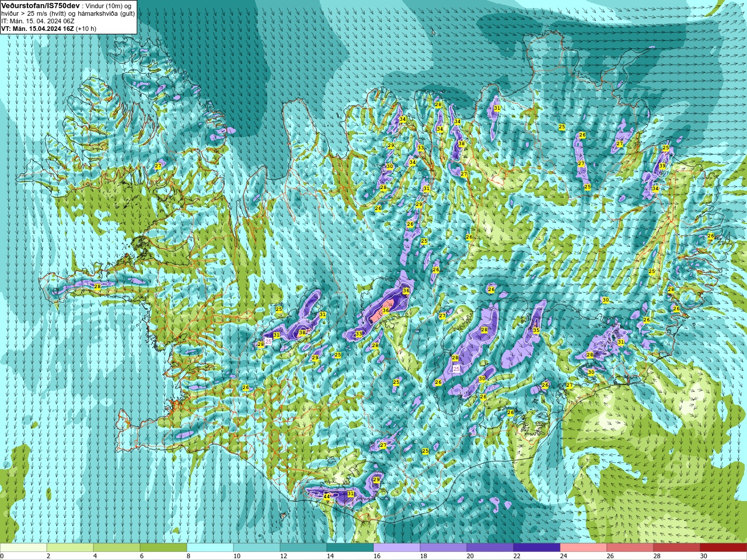Pick the dark indigo 22–24 m/s legend swatch
This screenshot has width=747, height=560.
point(537,548)
